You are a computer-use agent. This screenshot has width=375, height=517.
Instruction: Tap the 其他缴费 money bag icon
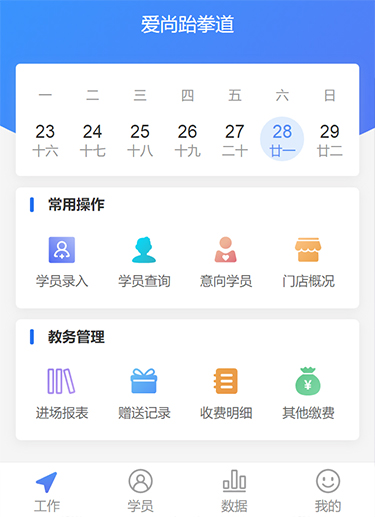[308, 381]
